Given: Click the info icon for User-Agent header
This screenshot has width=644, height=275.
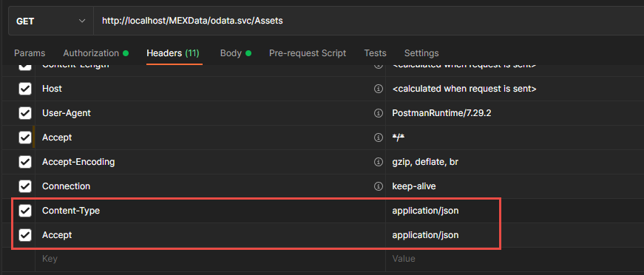Looking at the screenshot, I should pyautogui.click(x=379, y=113).
